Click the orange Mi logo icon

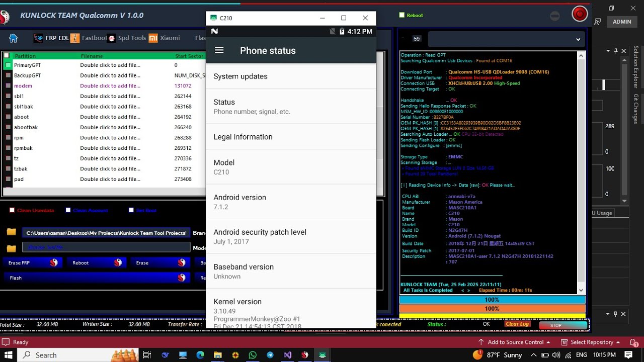pyautogui.click(x=153, y=38)
